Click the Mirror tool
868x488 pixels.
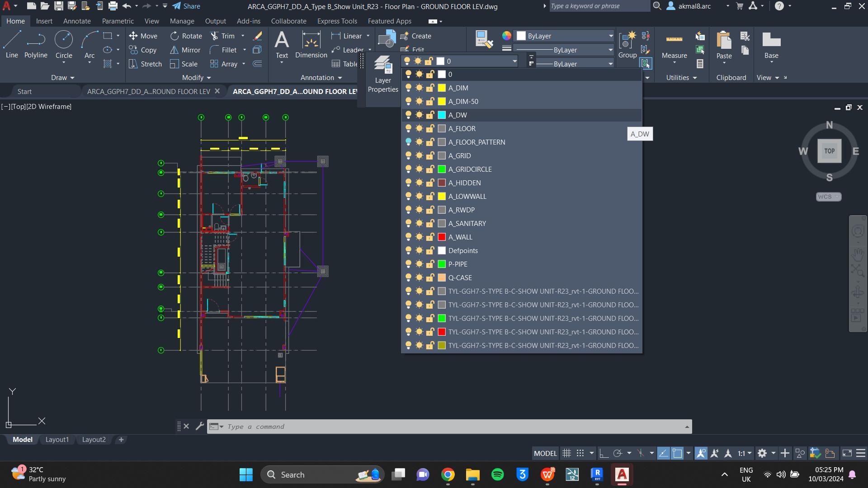[185, 50]
